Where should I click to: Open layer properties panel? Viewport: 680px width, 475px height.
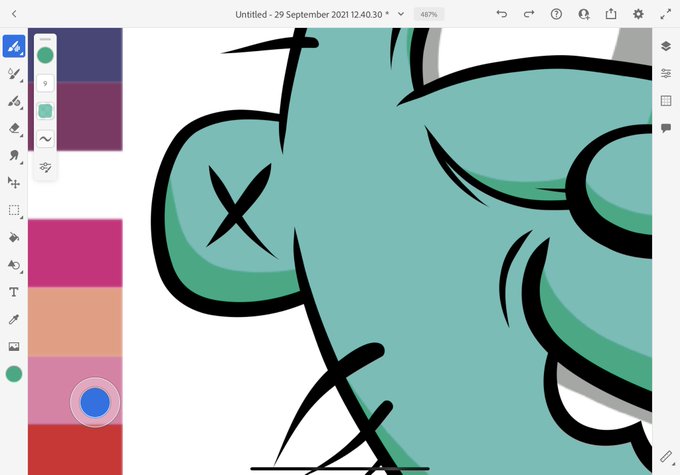click(x=666, y=73)
